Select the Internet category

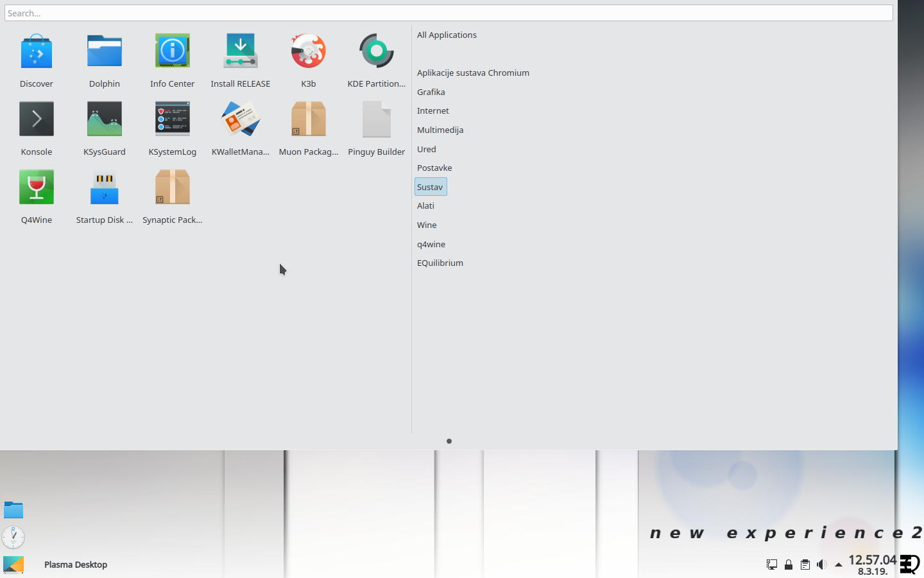(432, 110)
